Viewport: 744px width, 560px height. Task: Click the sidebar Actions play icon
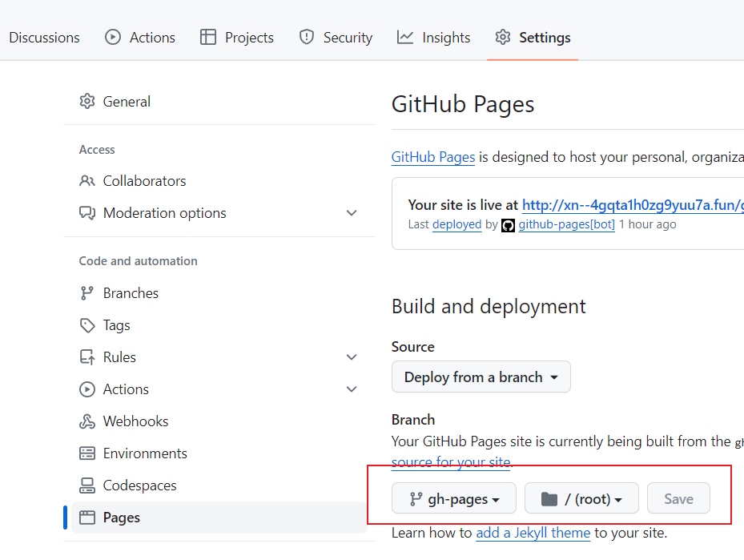(x=86, y=389)
